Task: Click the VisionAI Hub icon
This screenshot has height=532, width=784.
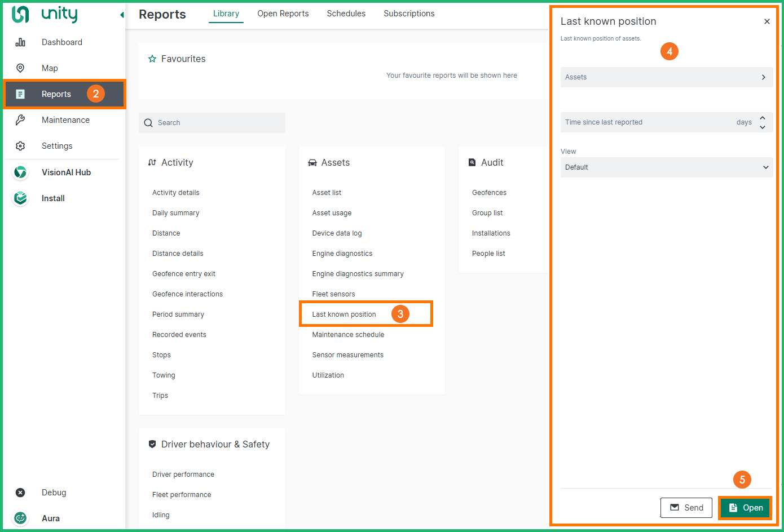Action: [20, 172]
